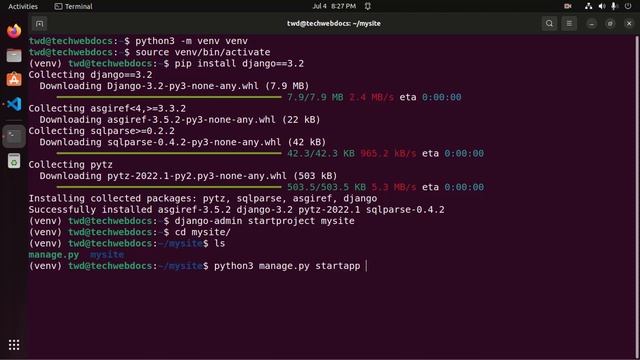Maximize the terminal window
Viewport: 640px width, 360px height.
[x=610, y=24]
